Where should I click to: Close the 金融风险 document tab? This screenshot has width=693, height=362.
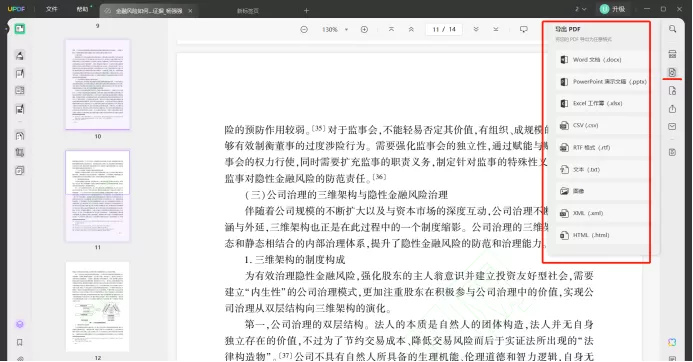(190, 11)
